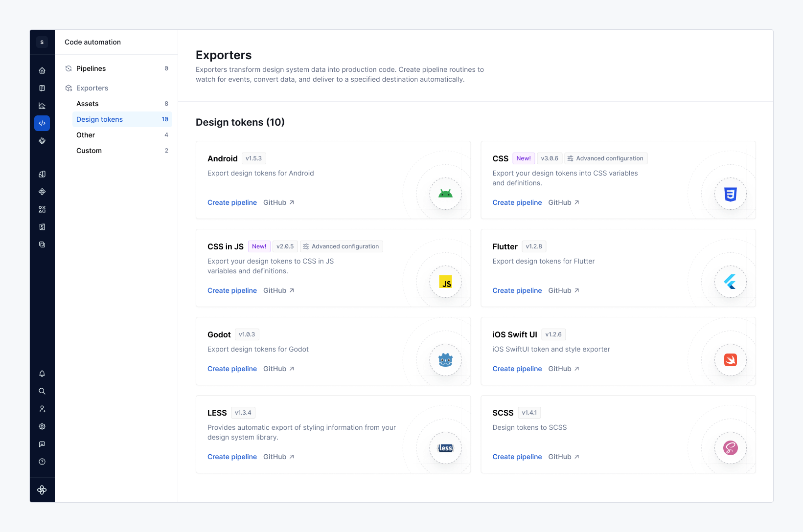The image size is (803, 532).
Task: Create pipeline for Android exporter
Action: (x=232, y=202)
